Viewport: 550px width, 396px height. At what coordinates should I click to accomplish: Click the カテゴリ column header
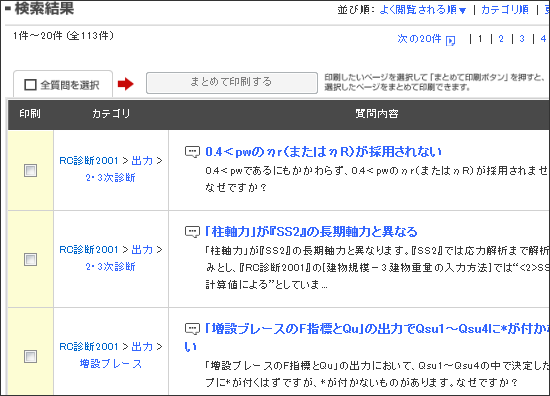(x=111, y=114)
